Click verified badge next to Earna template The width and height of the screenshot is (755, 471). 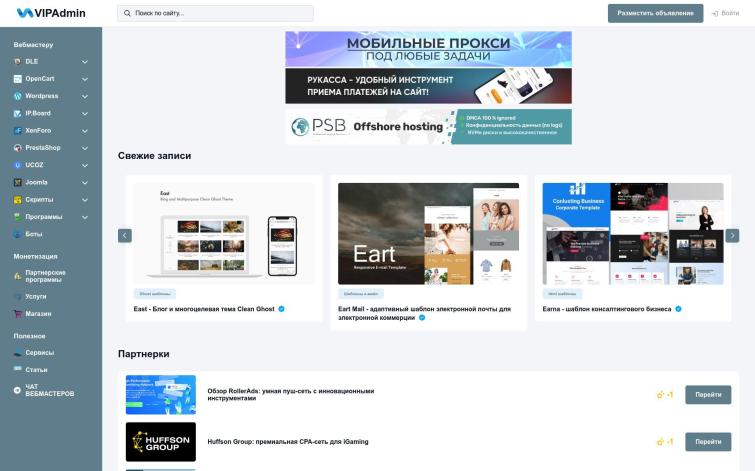point(678,309)
